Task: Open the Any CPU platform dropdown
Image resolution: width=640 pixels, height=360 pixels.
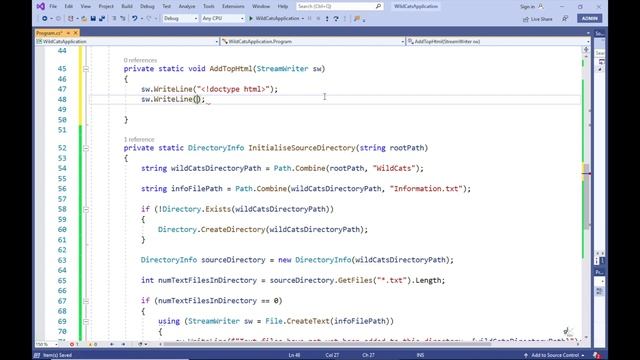Action: [222, 19]
